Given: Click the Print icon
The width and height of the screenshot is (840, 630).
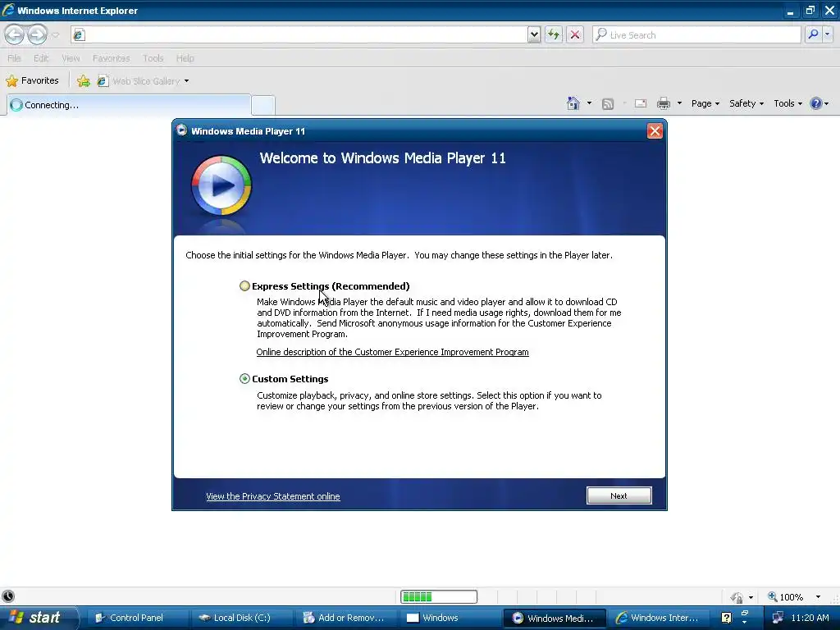Looking at the screenshot, I should (x=664, y=103).
